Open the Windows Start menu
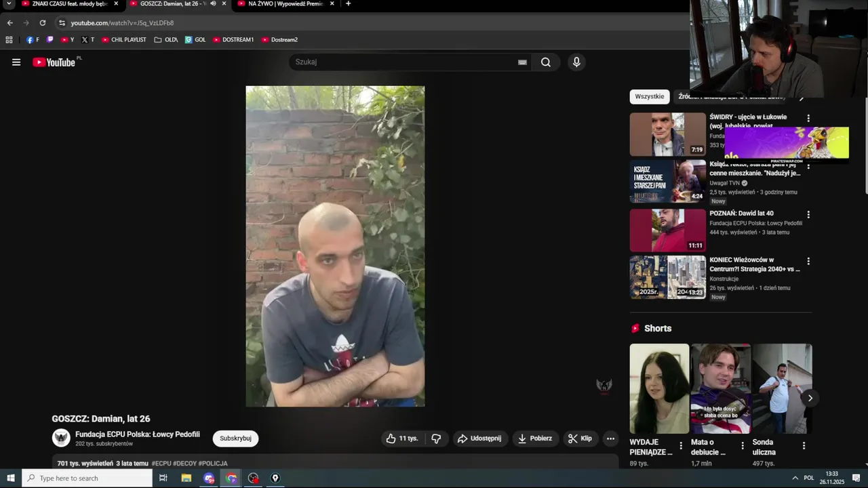This screenshot has height=488, width=868. pos(11,479)
